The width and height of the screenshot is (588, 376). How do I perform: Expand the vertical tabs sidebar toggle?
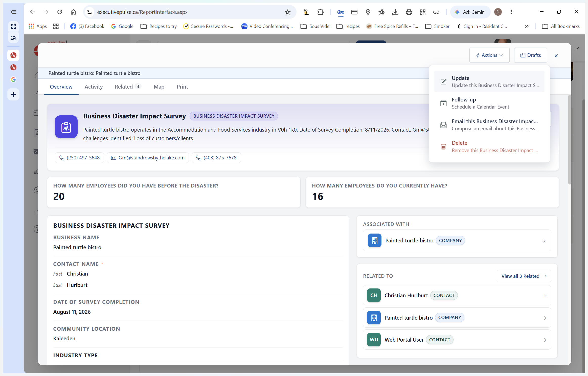pos(13,12)
